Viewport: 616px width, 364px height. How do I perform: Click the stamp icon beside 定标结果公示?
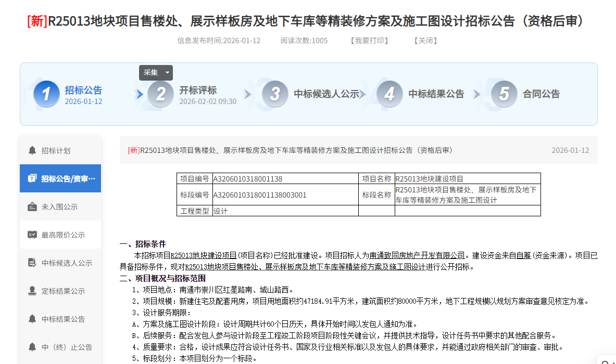click(32, 291)
